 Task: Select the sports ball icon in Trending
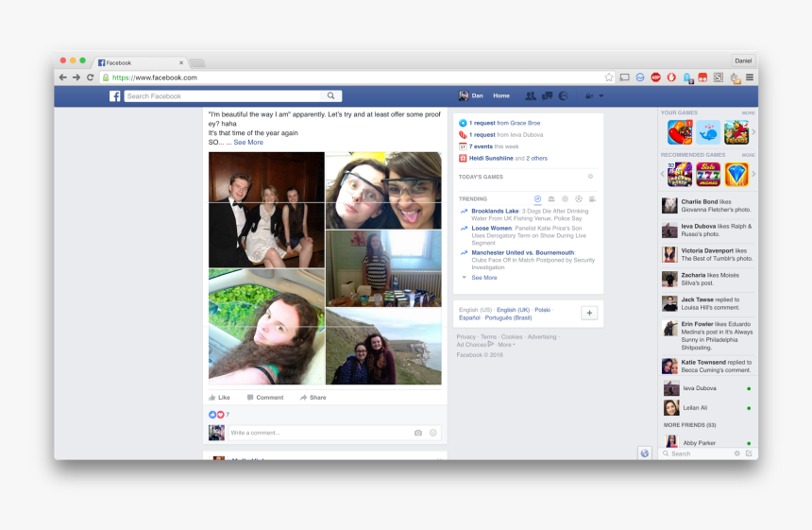click(x=579, y=199)
